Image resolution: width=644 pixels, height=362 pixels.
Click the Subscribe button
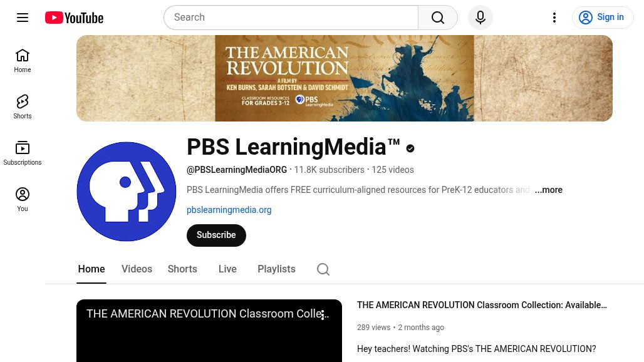(x=216, y=235)
